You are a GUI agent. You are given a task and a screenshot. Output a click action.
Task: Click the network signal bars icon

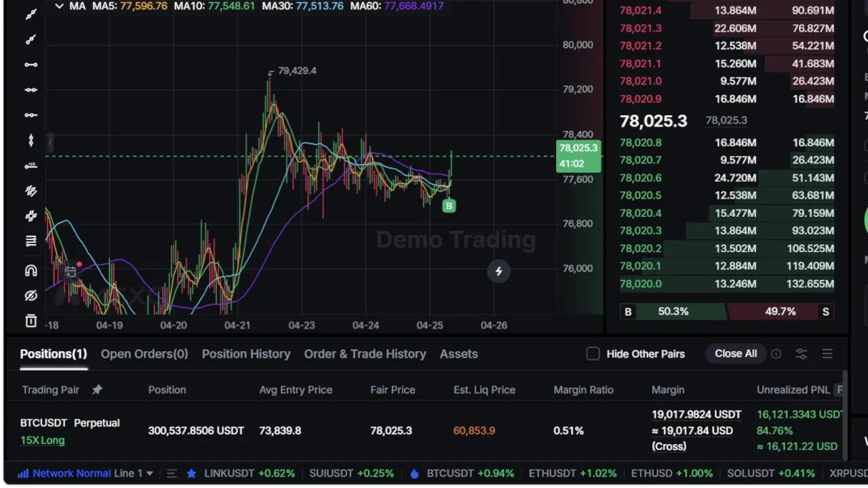pyautogui.click(x=23, y=473)
